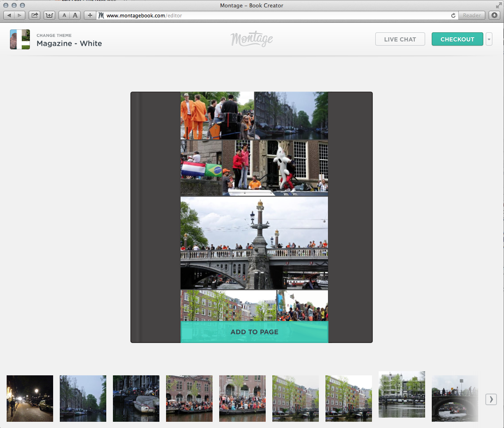
Task: Decrease text size with the small A icon
Action: click(x=64, y=15)
